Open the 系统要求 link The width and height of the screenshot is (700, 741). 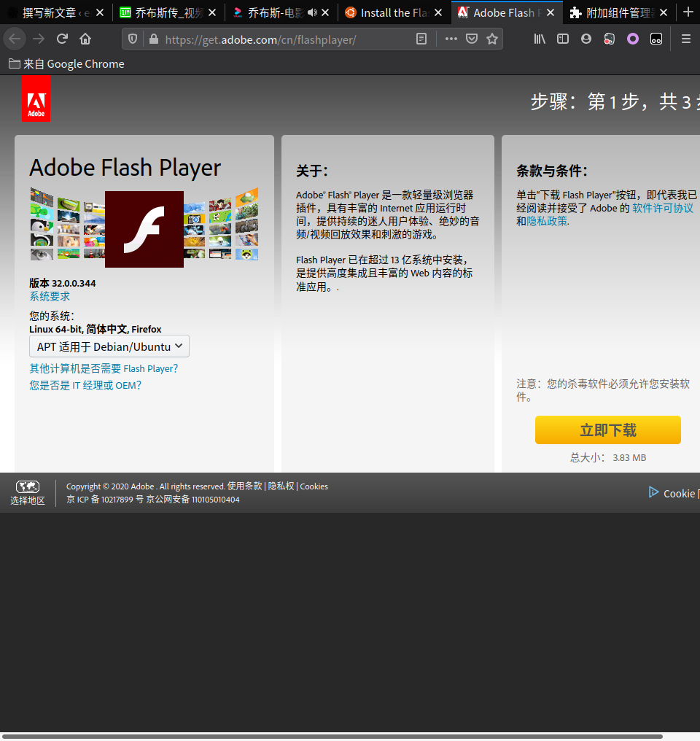50,296
